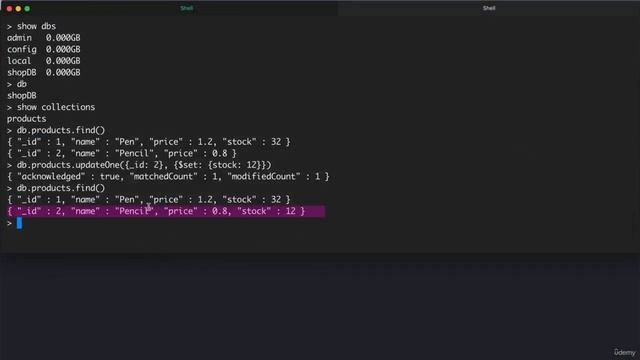Click the Pencil document without stock field
Image resolution: width=640 pixels, height=360 pixels.
coord(122,153)
